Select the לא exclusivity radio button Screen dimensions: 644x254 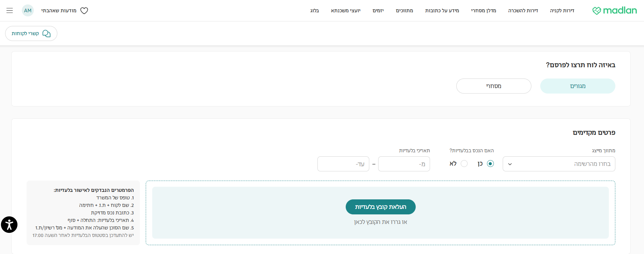464,164
